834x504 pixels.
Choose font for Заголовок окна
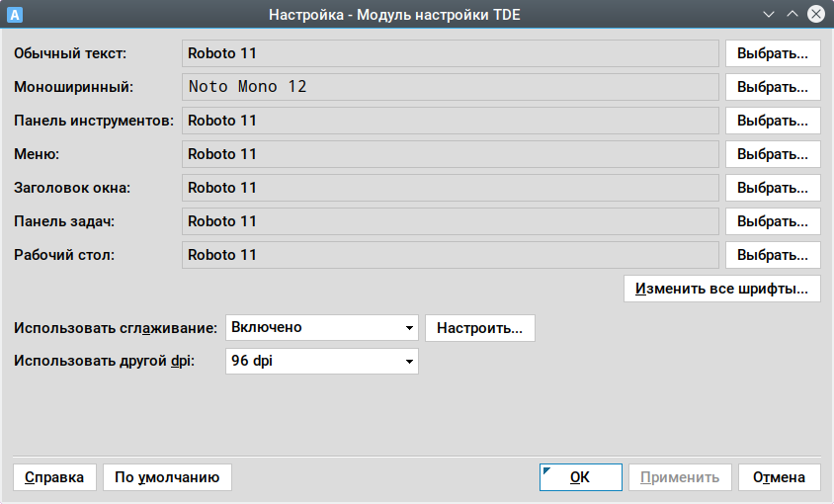(x=773, y=188)
